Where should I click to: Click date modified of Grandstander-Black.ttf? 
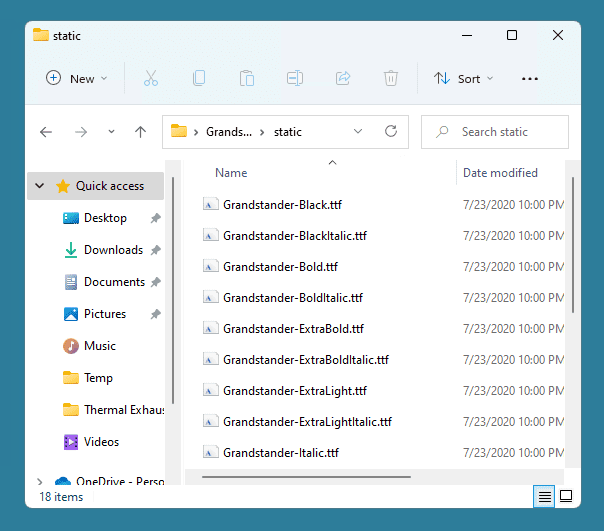513,205
